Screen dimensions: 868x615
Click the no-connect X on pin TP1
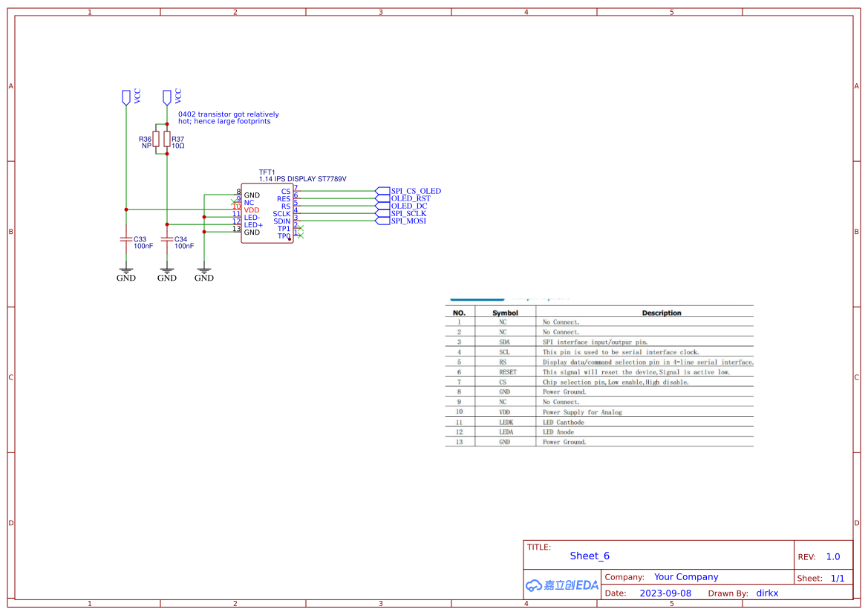tap(301, 229)
